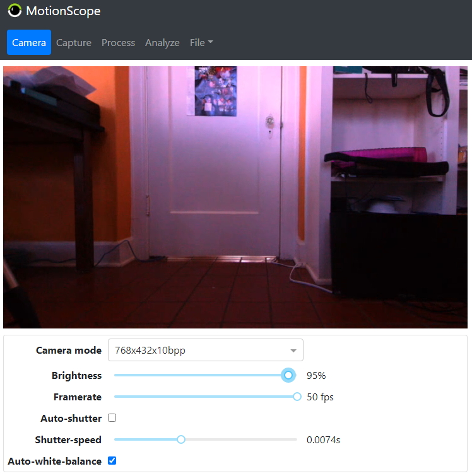Click the Shutter-speed slider handle
The height and width of the screenshot is (476, 472).
point(181,439)
